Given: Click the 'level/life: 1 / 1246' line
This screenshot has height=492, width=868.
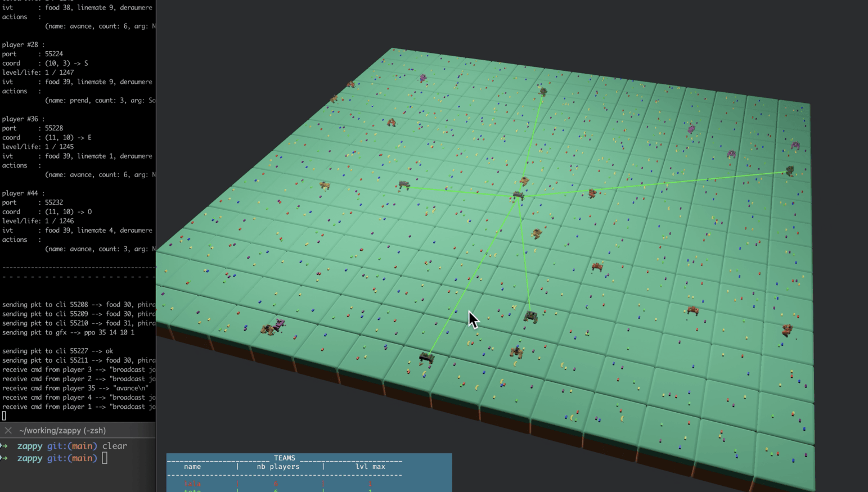Looking at the screenshot, I should click(38, 221).
